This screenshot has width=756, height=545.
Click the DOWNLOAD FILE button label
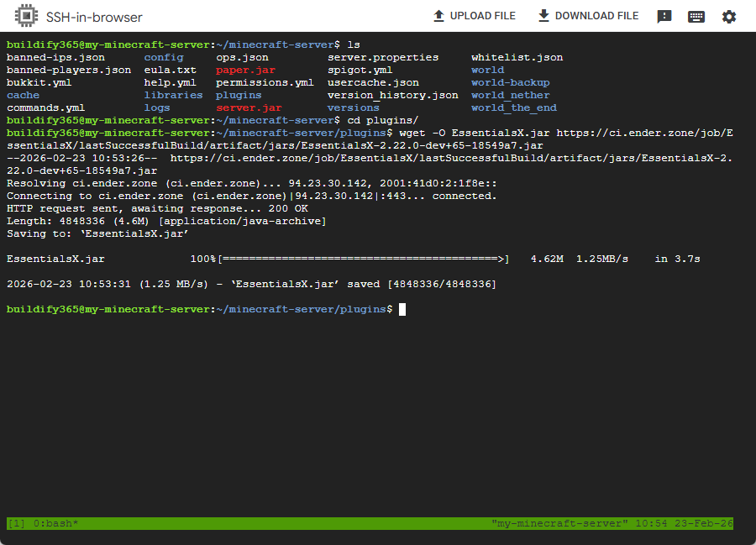click(596, 16)
